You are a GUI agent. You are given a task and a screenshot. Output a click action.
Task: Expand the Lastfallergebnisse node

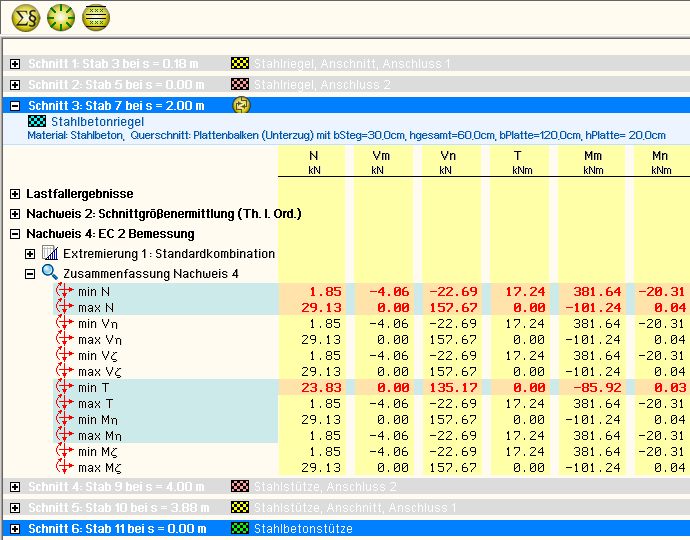tap(15, 194)
